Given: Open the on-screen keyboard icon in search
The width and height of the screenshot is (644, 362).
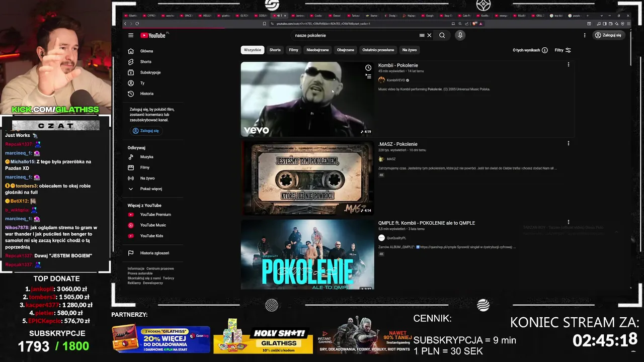Looking at the screenshot, I should 422,35.
